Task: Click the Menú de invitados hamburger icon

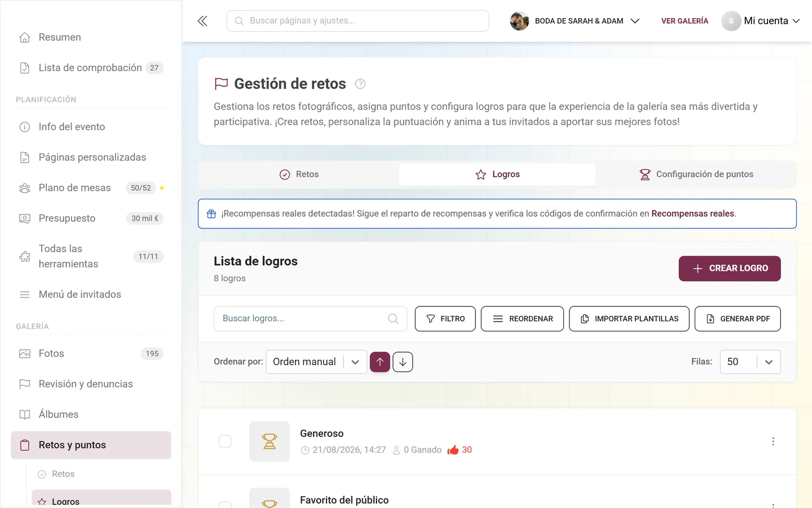Action: click(x=25, y=295)
